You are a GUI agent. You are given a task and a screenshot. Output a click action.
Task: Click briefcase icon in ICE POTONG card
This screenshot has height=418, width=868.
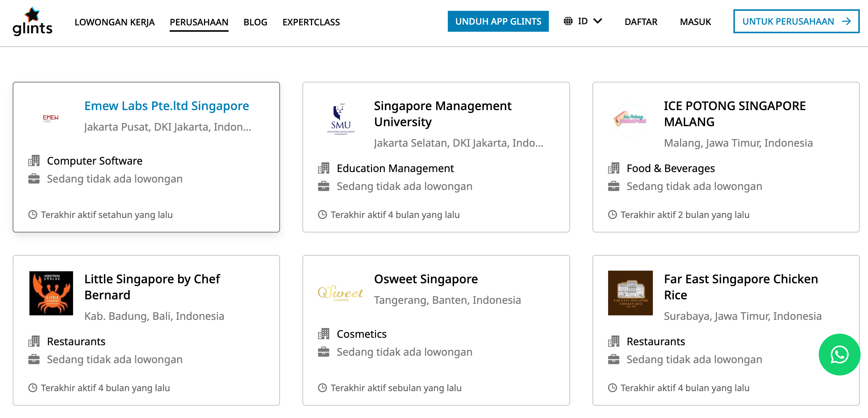614,186
